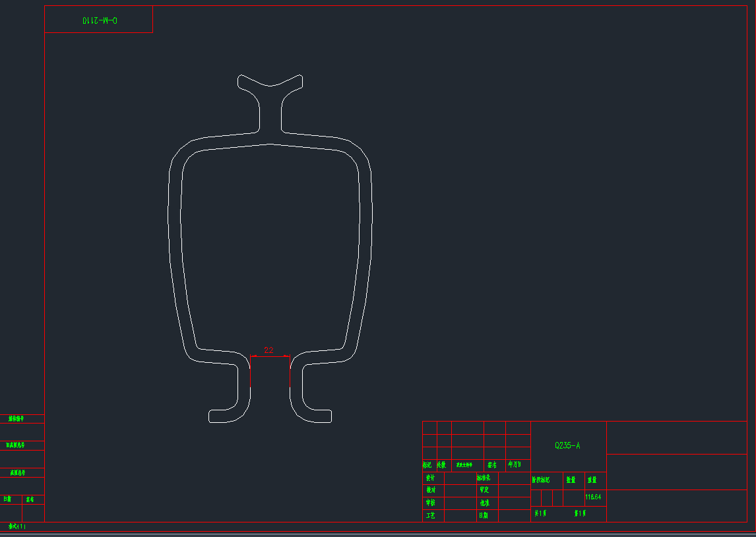Select the 处数 column label

[x=441, y=465]
